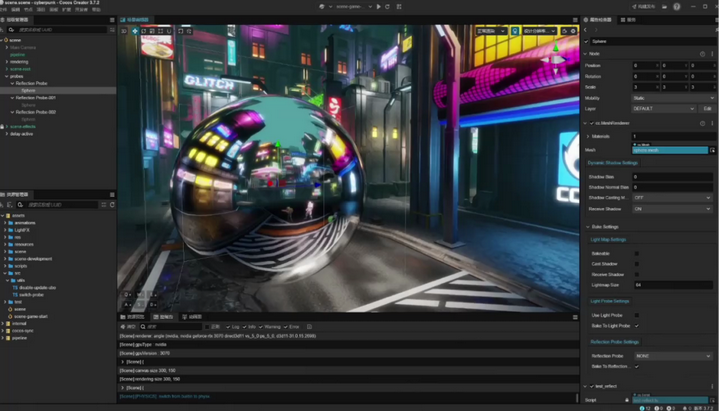Select the disable-update-ubo script file
The width and height of the screenshot is (720, 411).
click(37, 288)
